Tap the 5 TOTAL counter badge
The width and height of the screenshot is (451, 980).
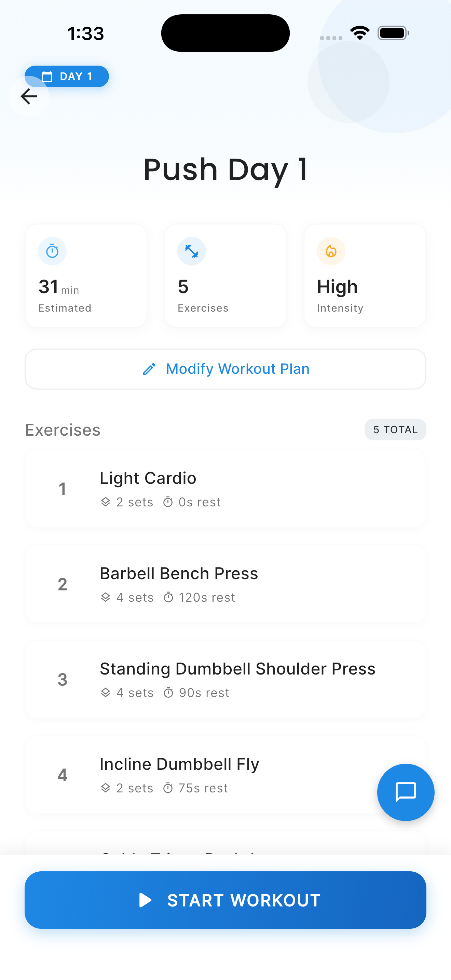click(395, 429)
